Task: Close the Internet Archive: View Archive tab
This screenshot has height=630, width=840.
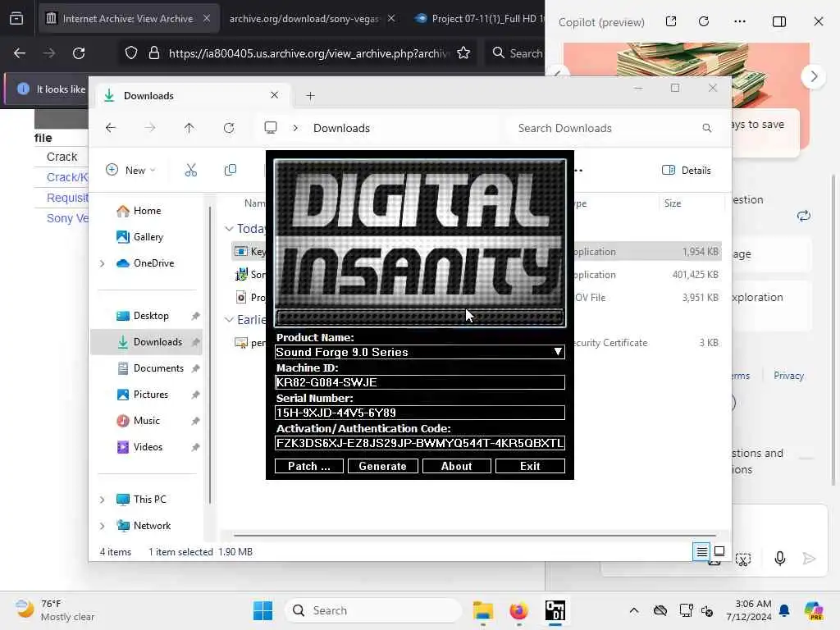Action: click(207, 18)
